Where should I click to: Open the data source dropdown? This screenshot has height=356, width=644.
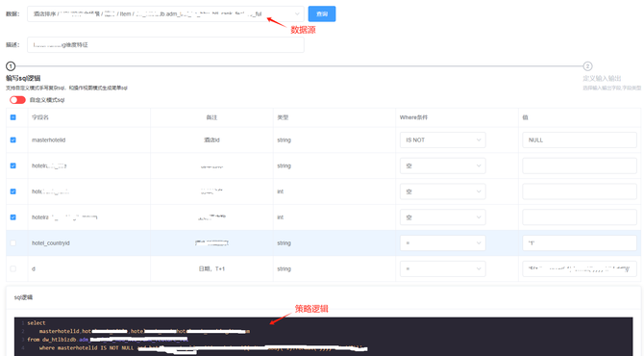pyautogui.click(x=165, y=13)
